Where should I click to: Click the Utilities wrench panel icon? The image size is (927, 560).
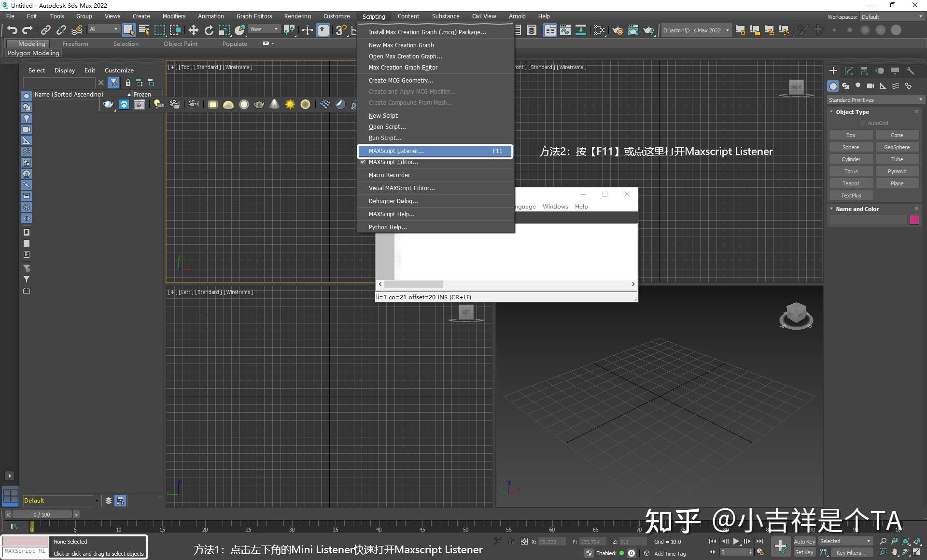pyautogui.click(x=910, y=71)
